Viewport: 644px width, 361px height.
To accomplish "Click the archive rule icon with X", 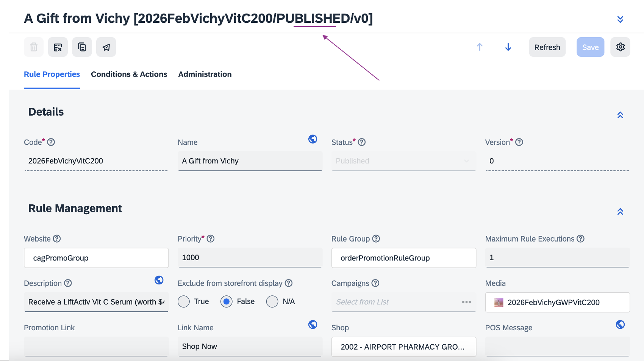I will point(58,47).
